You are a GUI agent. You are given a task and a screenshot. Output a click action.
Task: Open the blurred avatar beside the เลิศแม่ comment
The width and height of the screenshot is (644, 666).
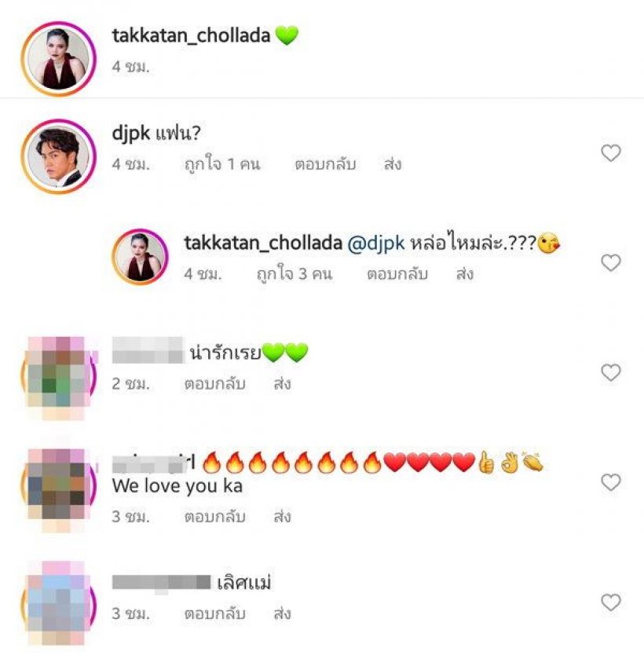(59, 605)
